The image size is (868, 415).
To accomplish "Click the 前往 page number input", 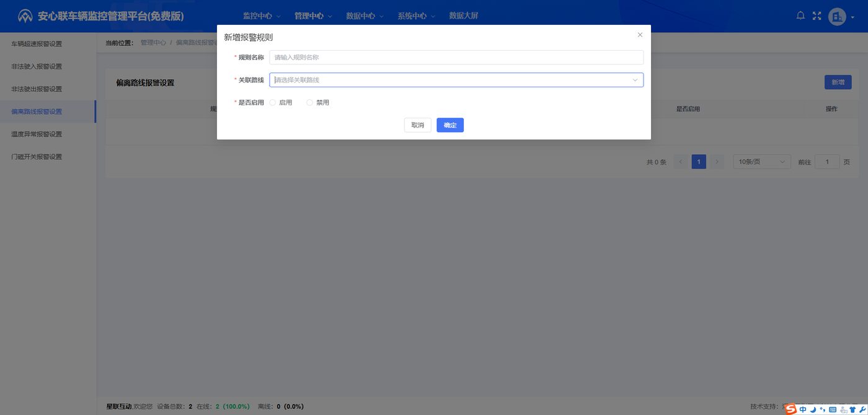I will coord(827,162).
